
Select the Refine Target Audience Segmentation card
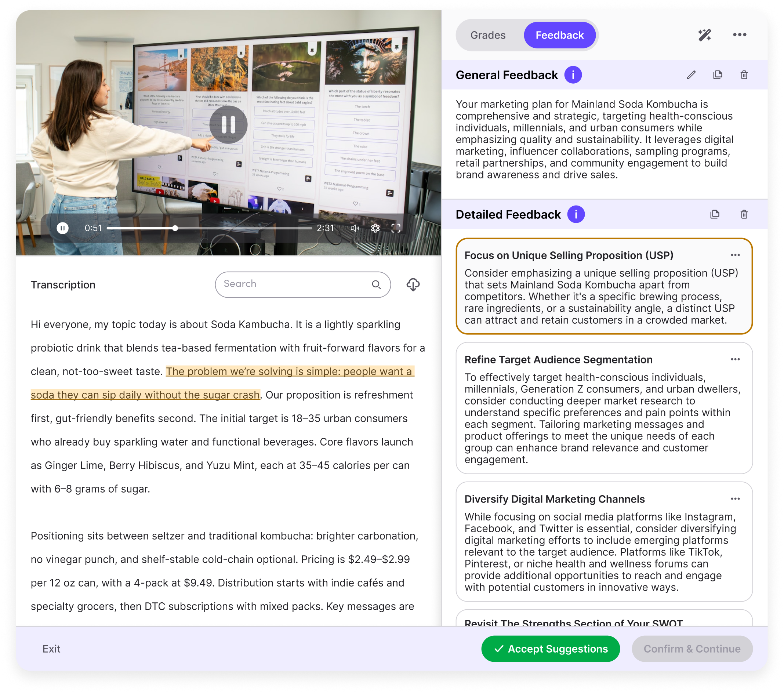[604, 408]
